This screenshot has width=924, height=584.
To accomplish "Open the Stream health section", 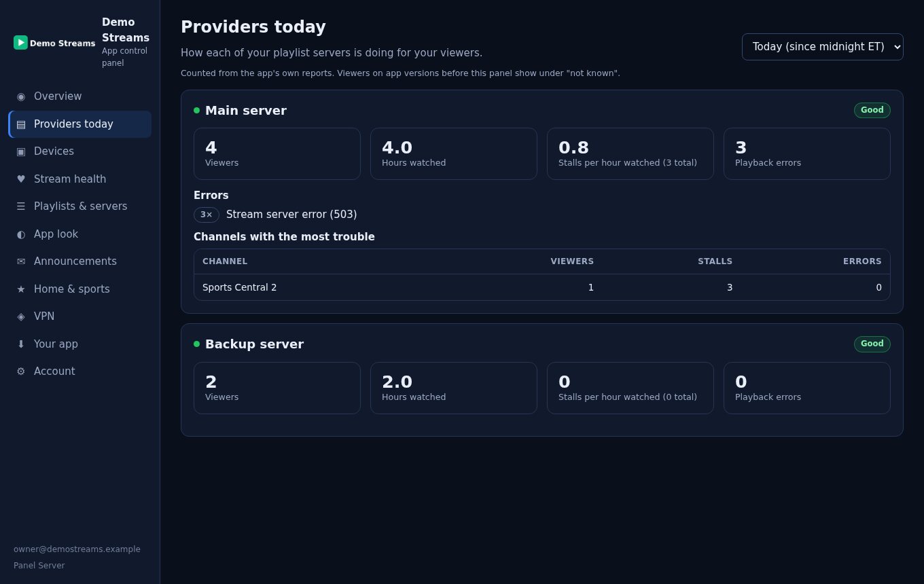I will click(x=80, y=179).
